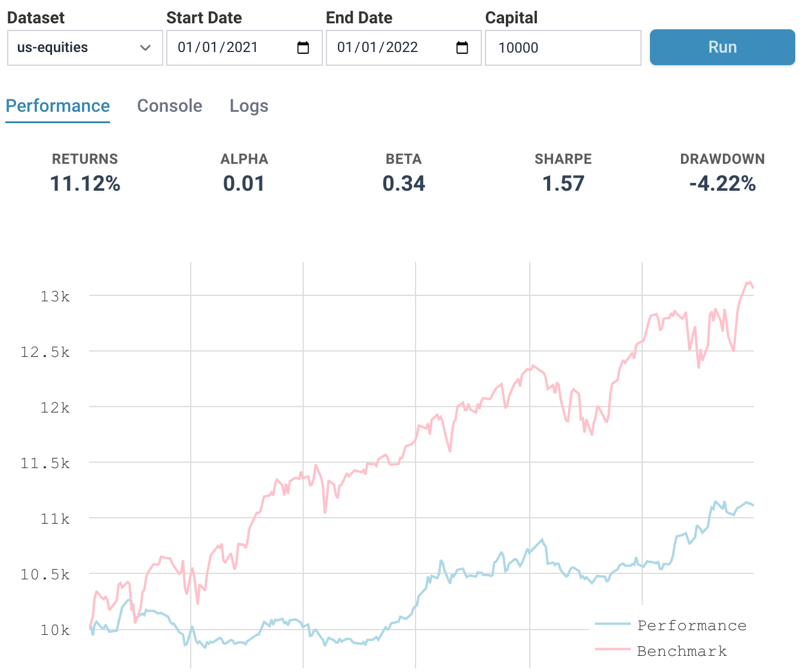Open the End Date calendar picker icon

tap(462, 48)
